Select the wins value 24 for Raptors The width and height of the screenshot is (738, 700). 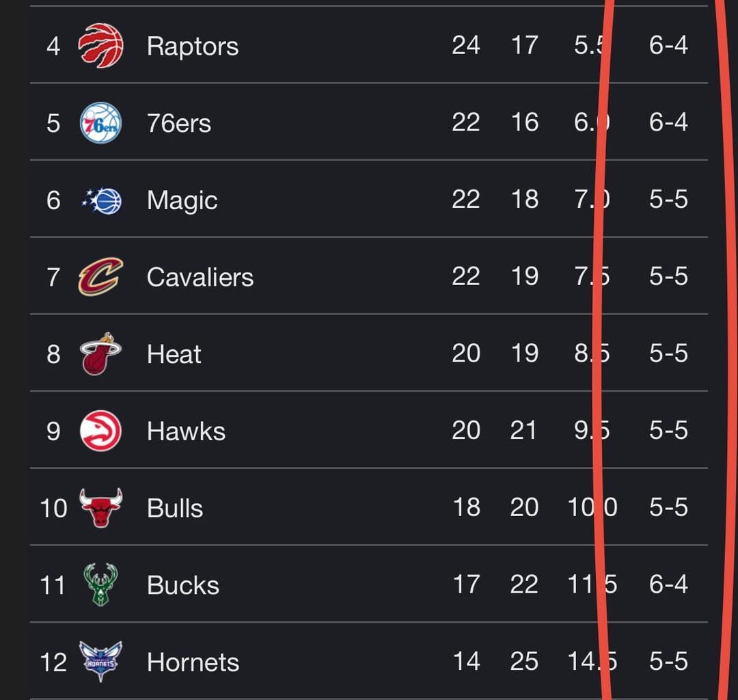[467, 46]
